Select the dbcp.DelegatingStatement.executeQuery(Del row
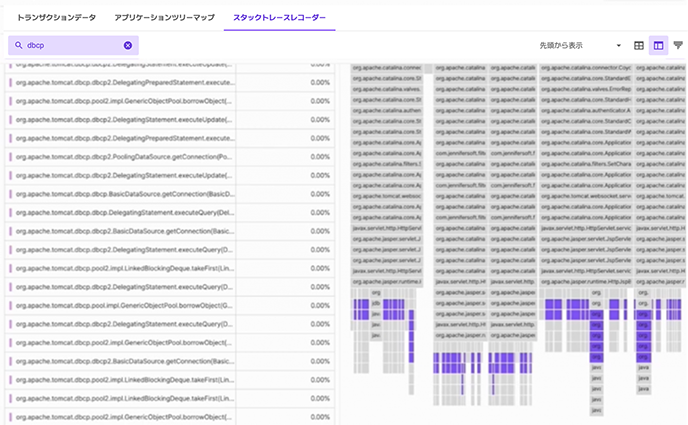The width and height of the screenshot is (688, 425). 122,212
